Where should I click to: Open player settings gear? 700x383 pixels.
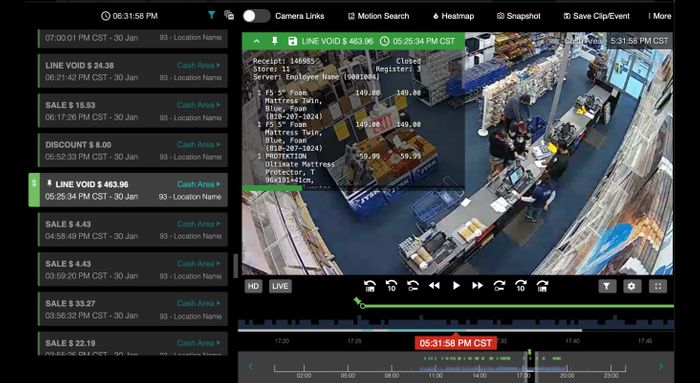click(x=631, y=286)
